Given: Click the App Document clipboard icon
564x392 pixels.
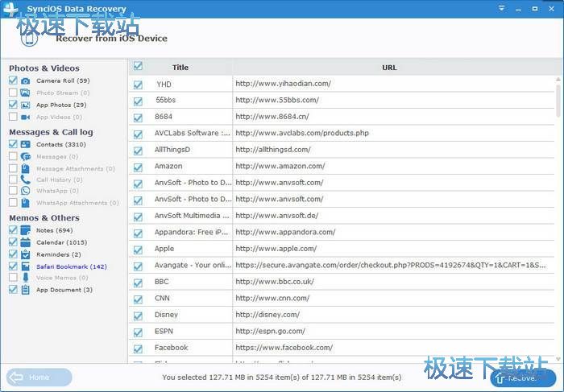Looking at the screenshot, I should click(x=25, y=290).
